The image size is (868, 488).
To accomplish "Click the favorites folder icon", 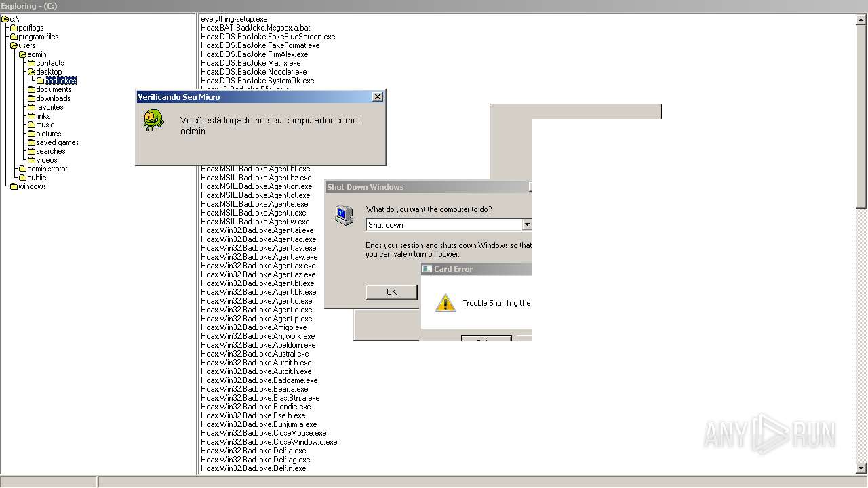I will coord(31,107).
